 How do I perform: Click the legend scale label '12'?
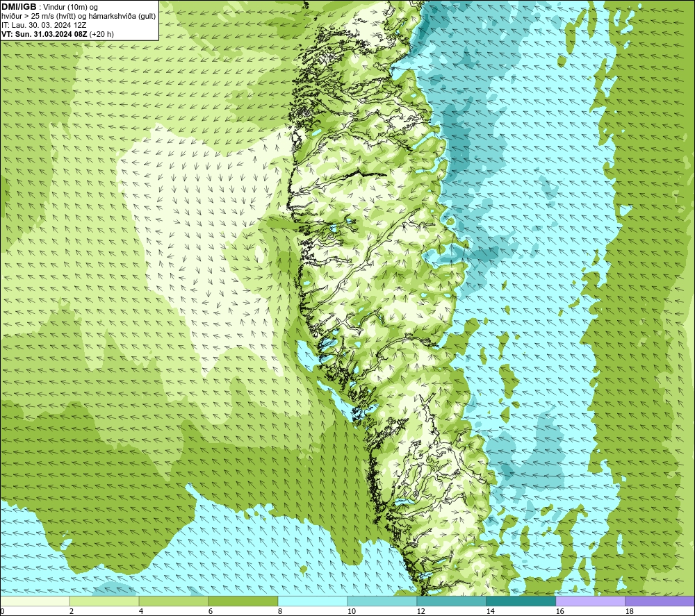click(420, 611)
